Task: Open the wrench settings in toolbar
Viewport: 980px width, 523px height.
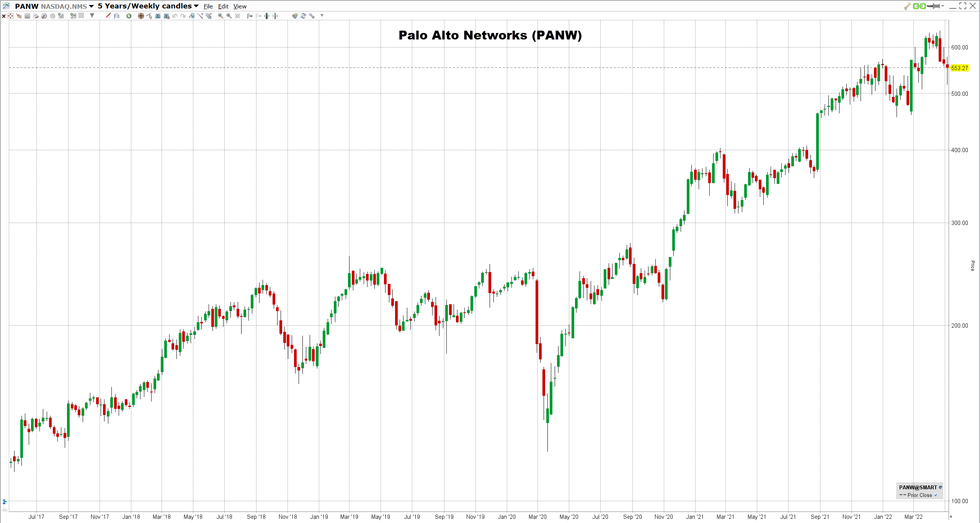Action: pos(312,16)
